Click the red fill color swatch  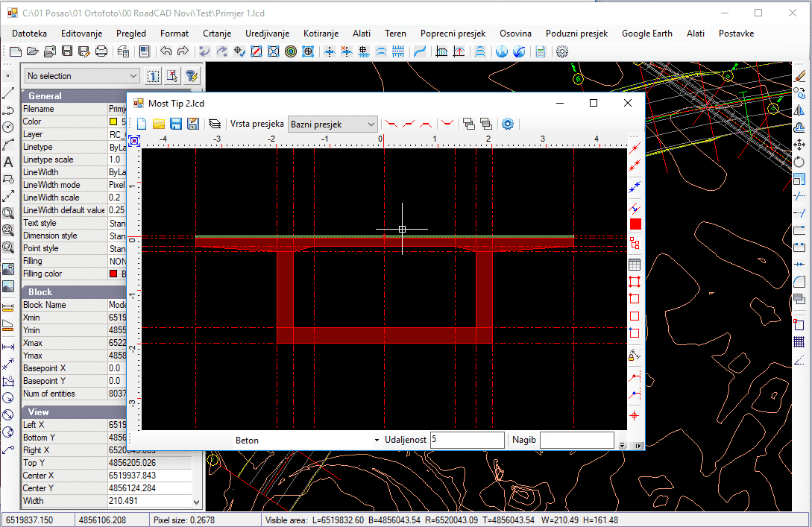click(x=635, y=224)
